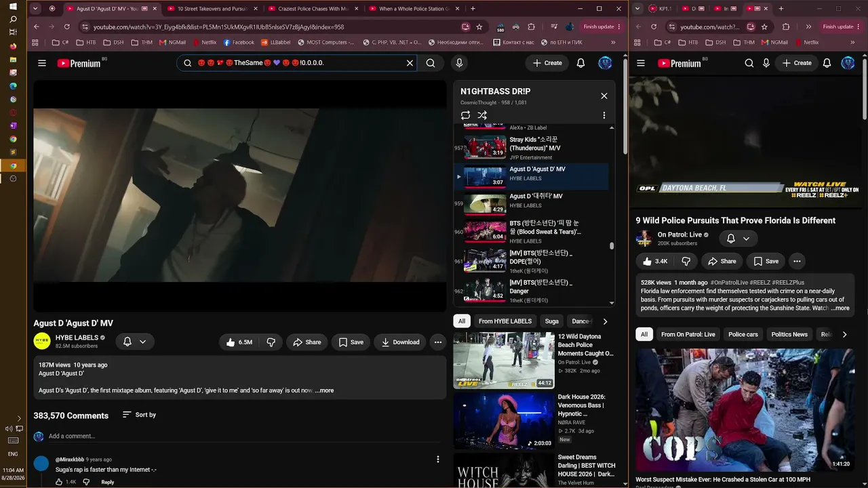
Task: Click the Add a comment field
Action: pos(244,436)
